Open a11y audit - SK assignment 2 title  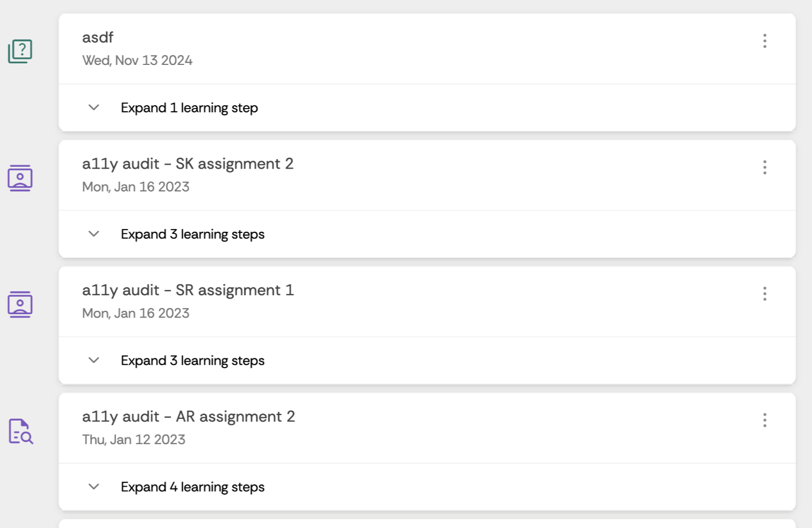[188, 164]
